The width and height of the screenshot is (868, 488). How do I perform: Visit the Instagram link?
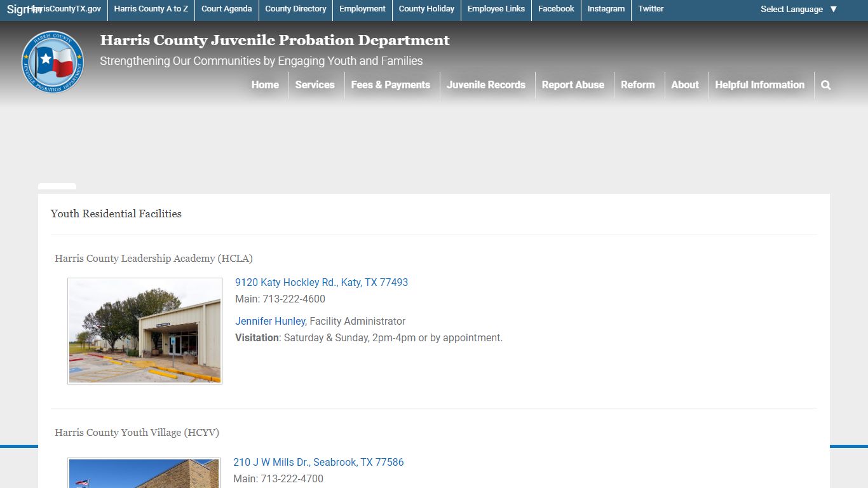[606, 9]
